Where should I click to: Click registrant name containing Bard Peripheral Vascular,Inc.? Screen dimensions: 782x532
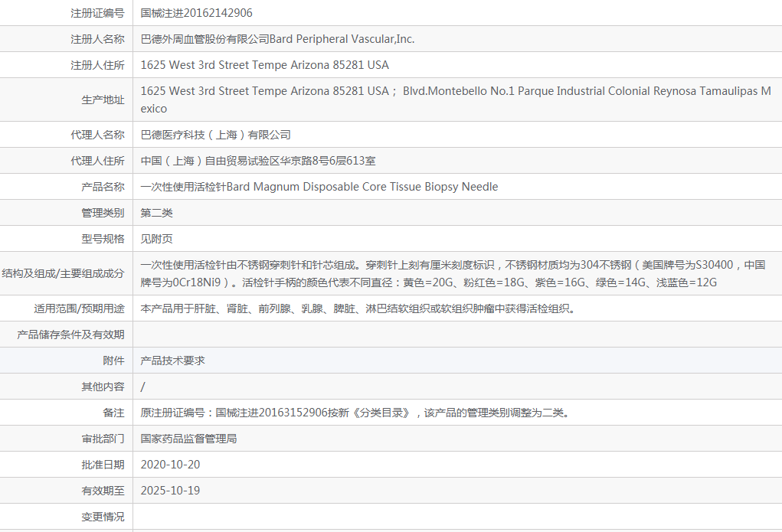point(277,39)
